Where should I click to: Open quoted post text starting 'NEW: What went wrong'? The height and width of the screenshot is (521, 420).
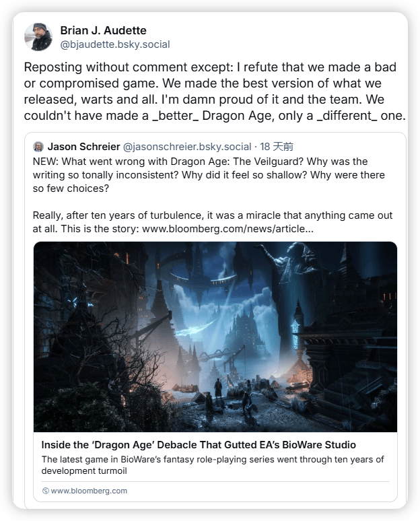[209, 175]
